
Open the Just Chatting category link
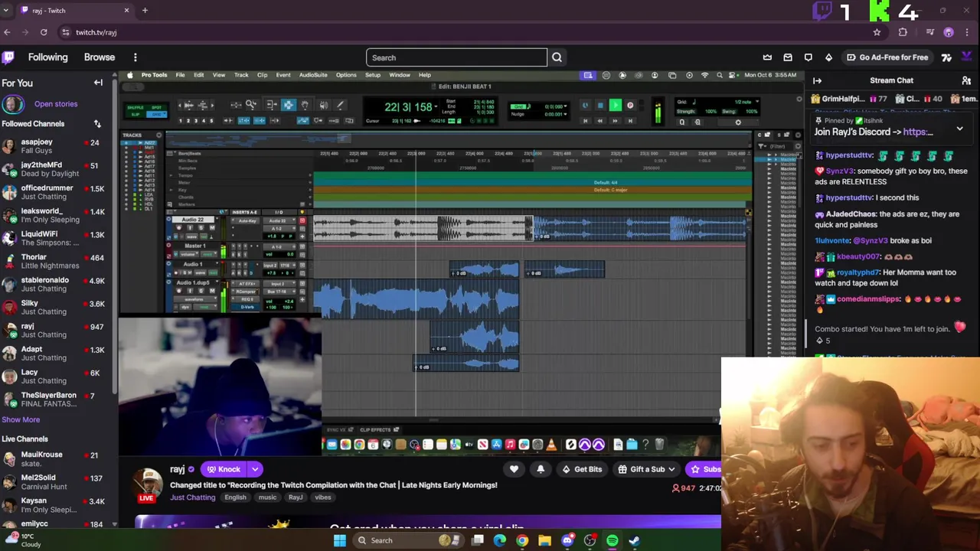pos(192,497)
